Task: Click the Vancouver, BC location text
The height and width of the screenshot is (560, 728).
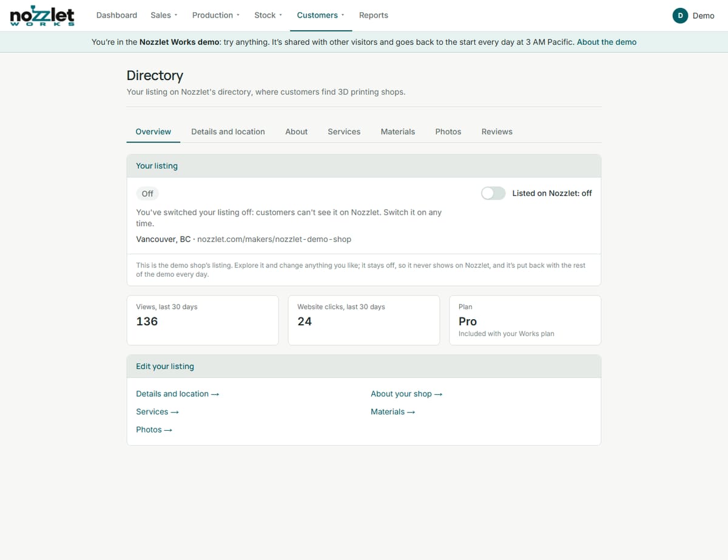Action: point(163,239)
